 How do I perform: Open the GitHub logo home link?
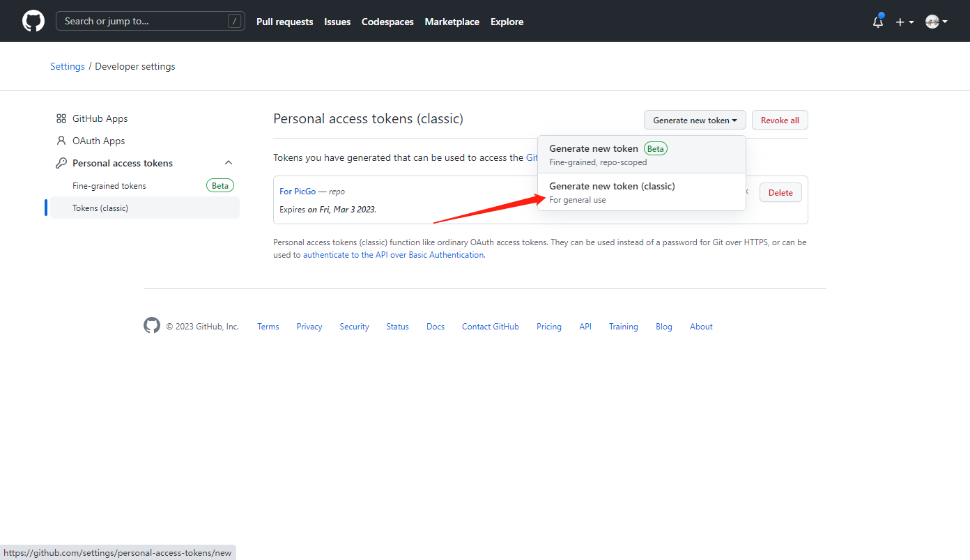pos(33,21)
